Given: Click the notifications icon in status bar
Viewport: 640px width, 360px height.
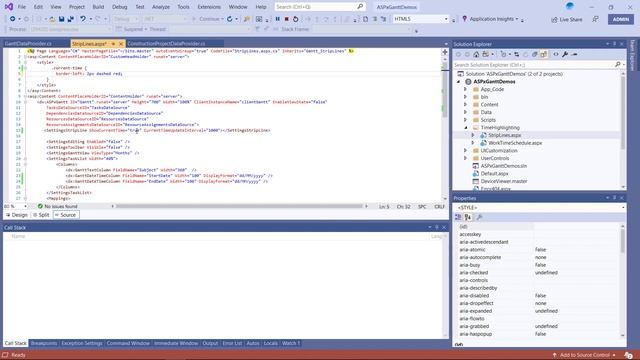Looking at the screenshot, I should click(629, 355).
